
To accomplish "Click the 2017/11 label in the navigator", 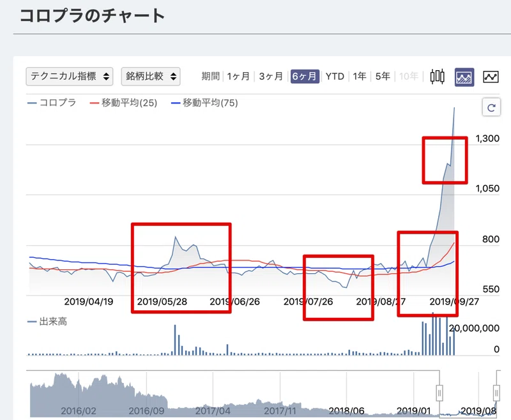I will point(280,411).
